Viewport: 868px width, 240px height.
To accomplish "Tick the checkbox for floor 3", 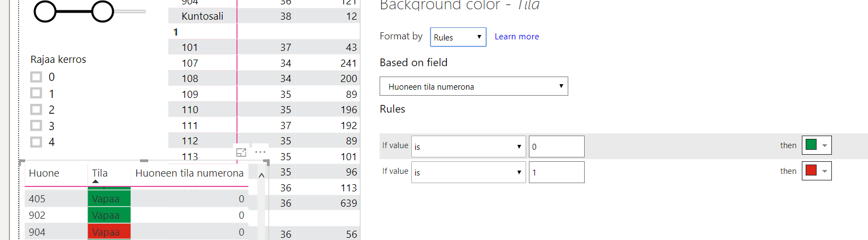I will pos(36,126).
